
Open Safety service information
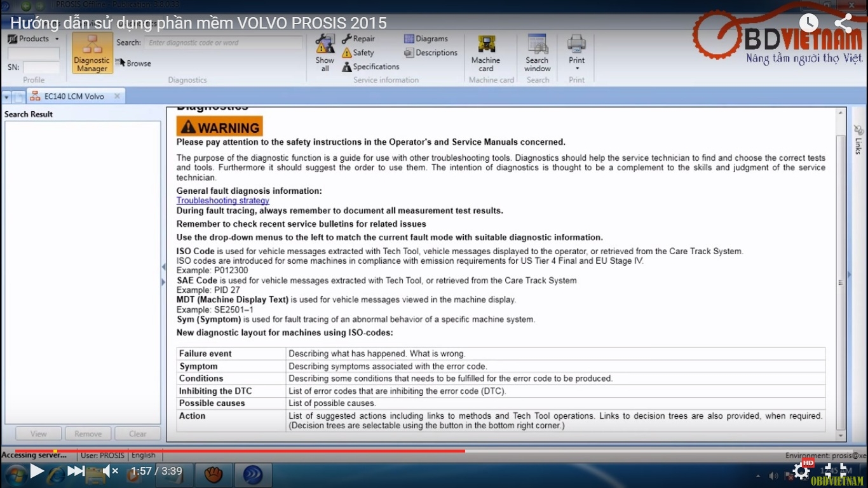[358, 53]
